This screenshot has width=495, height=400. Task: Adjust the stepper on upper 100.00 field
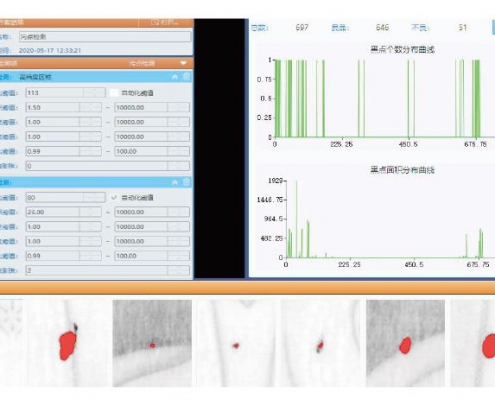point(178,151)
